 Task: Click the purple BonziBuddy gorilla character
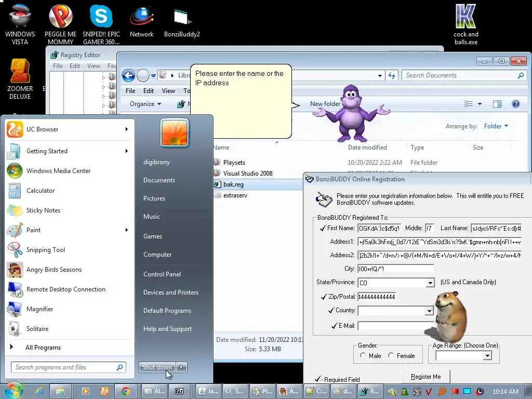click(351, 114)
